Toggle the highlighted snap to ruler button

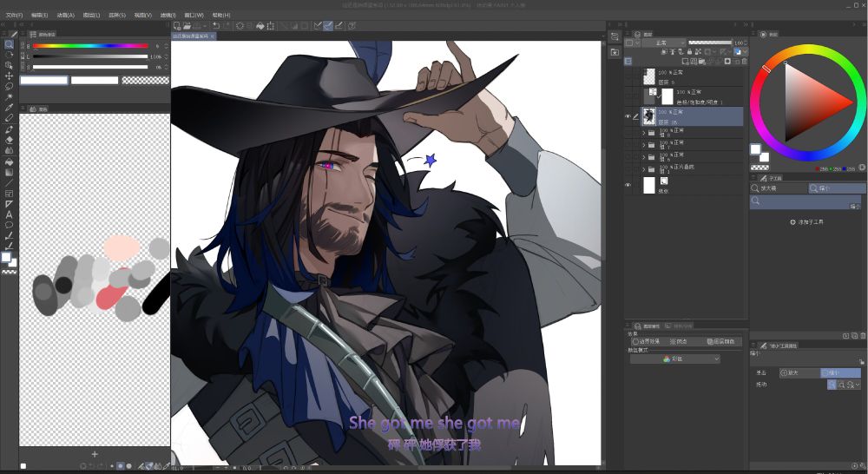pyautogui.click(x=328, y=25)
